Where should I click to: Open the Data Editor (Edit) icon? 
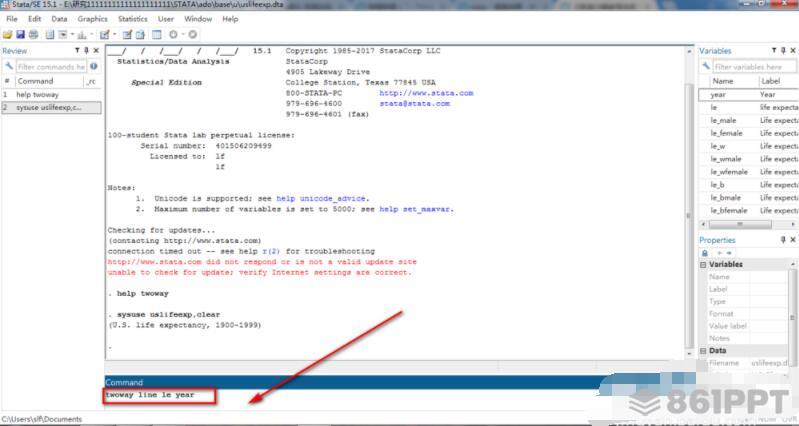tap(127, 35)
